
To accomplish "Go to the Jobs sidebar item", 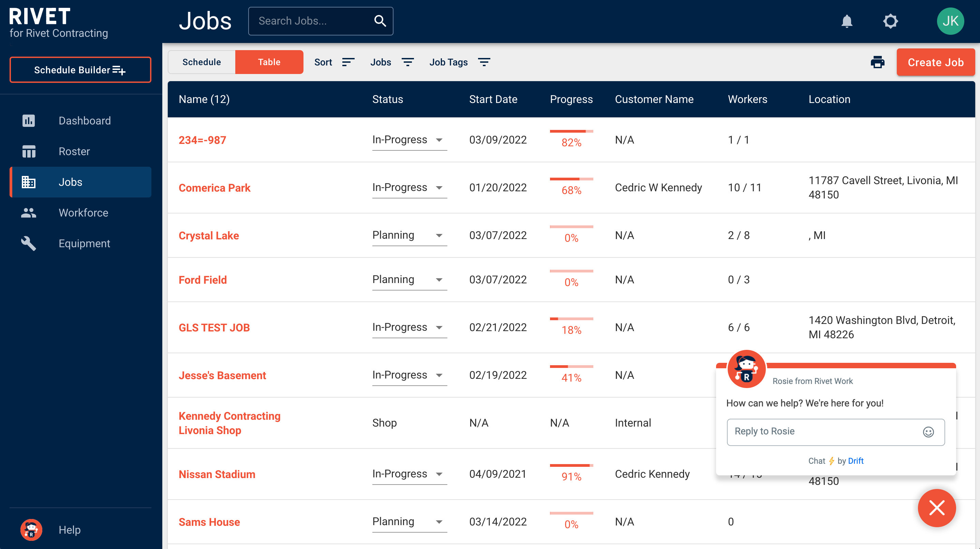I will coord(80,182).
